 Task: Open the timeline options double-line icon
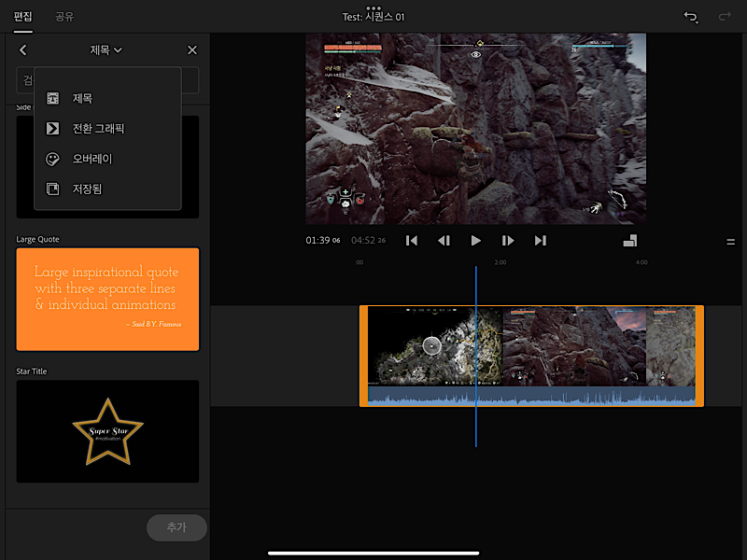pos(730,242)
